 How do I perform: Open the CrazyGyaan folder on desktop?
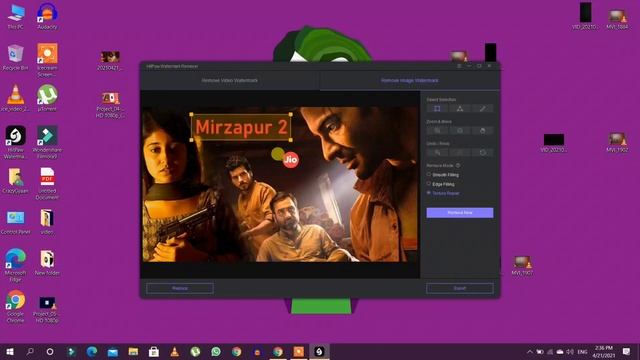coord(16,180)
